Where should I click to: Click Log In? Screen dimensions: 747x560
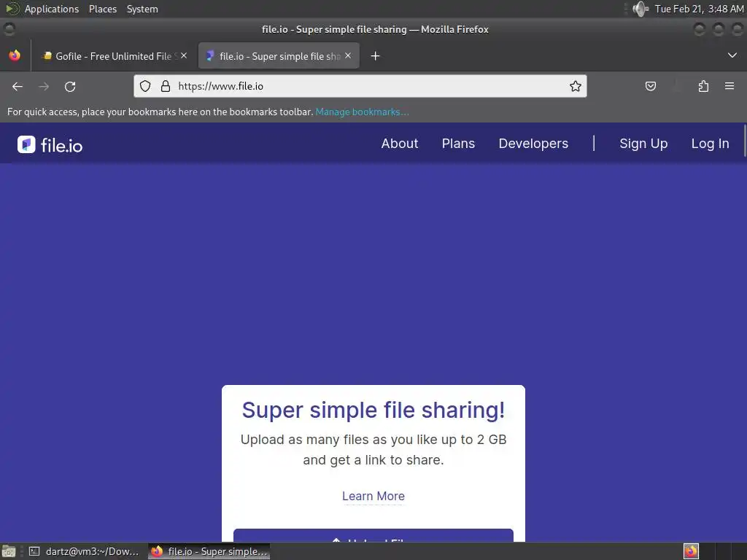(x=710, y=144)
